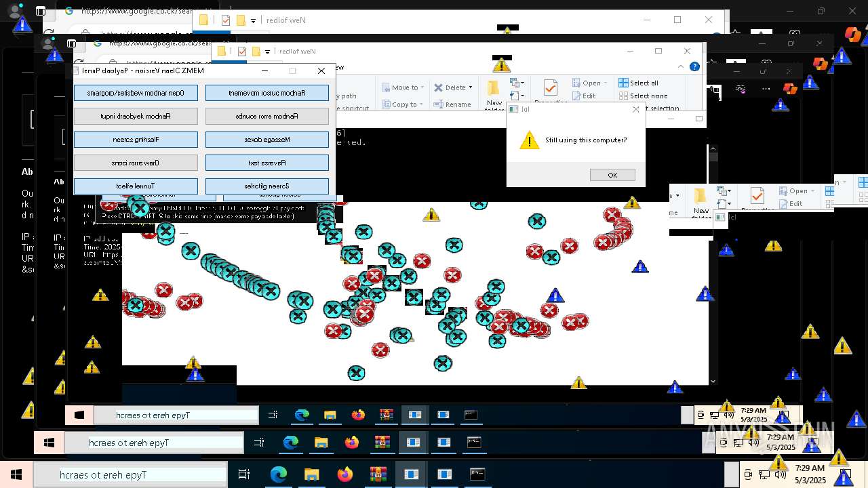Click OK in the 'lol' message box
Screen dimensions: 868x488
612,175
